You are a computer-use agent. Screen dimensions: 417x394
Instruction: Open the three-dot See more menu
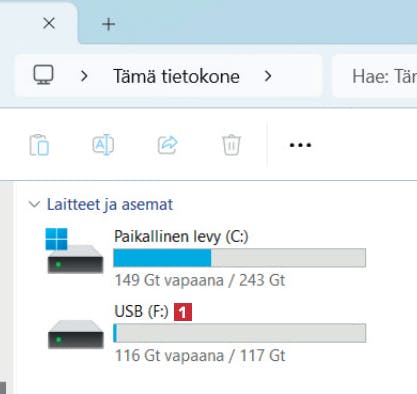pyautogui.click(x=300, y=145)
